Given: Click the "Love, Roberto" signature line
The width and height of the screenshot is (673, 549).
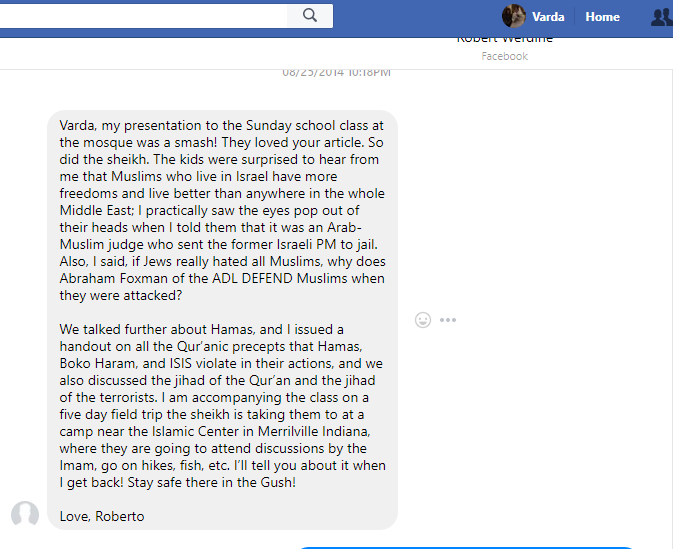Looking at the screenshot, I should point(102,516).
